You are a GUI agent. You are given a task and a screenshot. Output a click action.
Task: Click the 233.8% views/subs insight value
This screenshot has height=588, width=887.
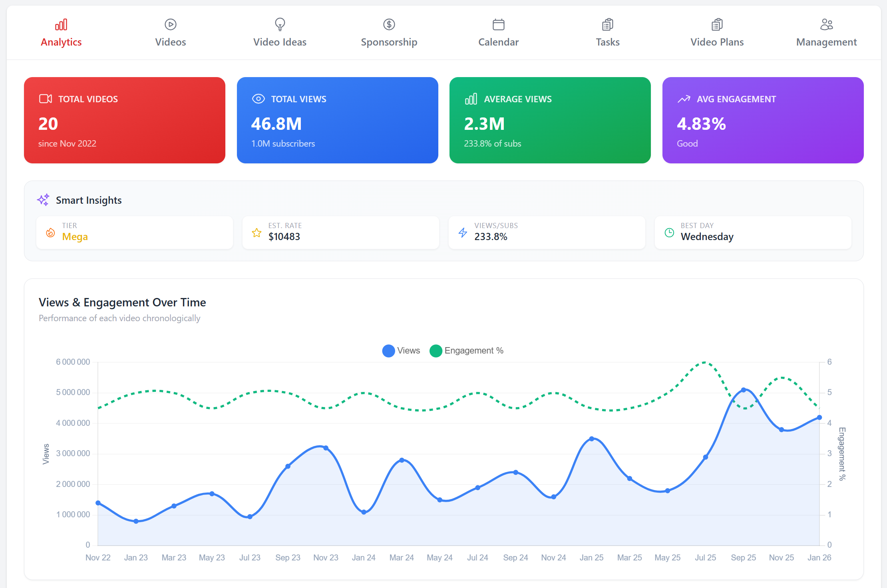coord(491,237)
